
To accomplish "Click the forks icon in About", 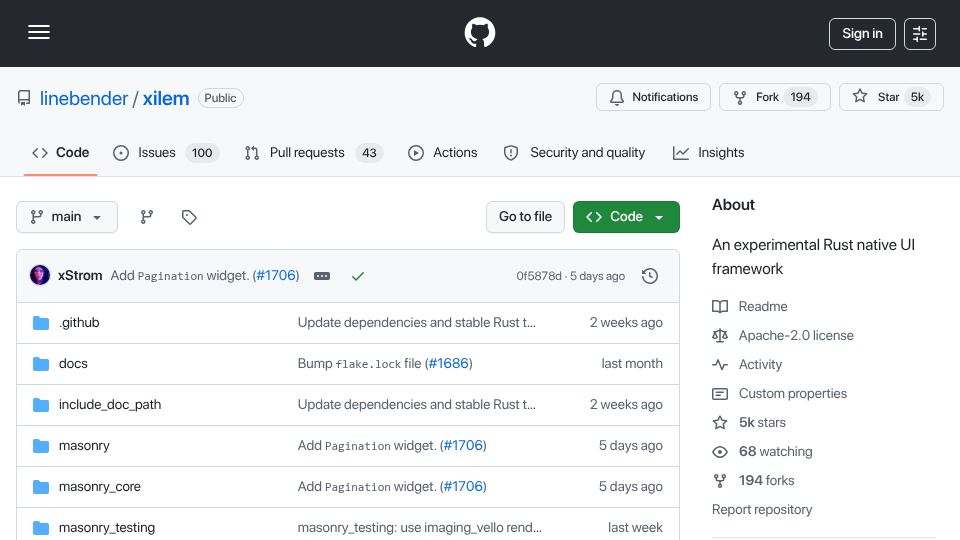I will [720, 481].
